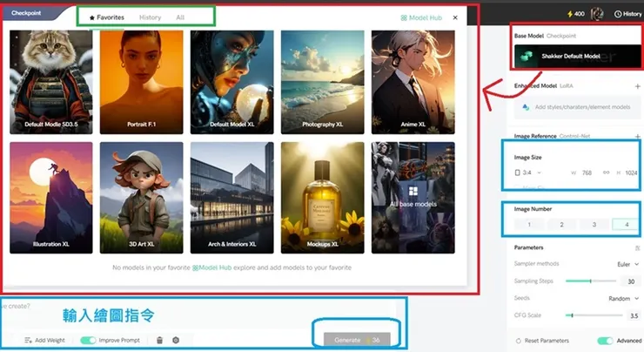Click the height field showing 1024
This screenshot has height=352, width=644.
click(631, 173)
